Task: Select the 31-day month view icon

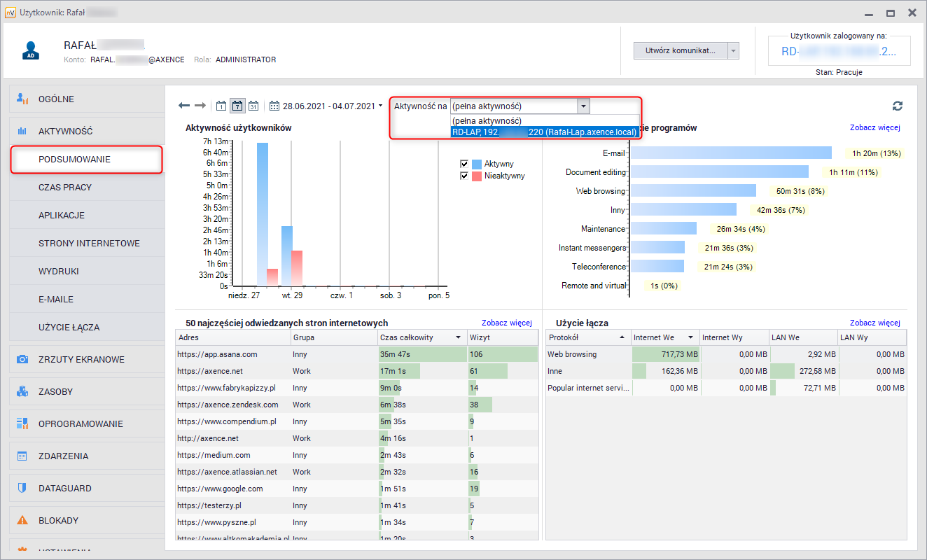Action: coord(253,106)
